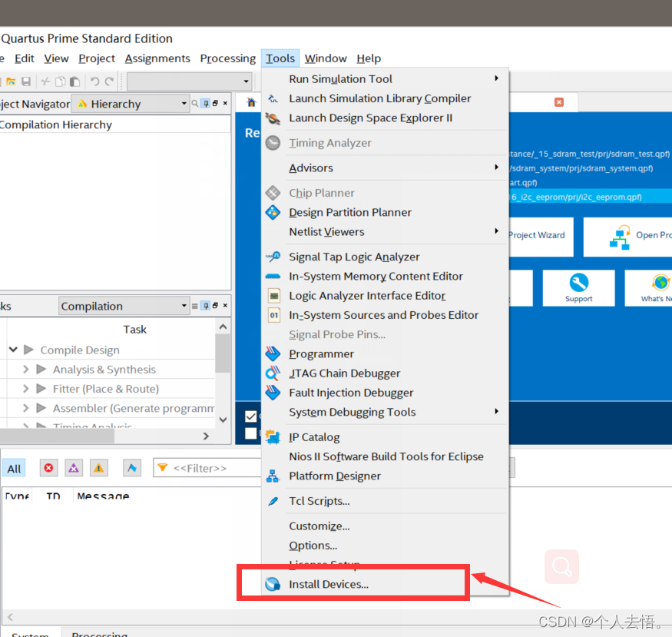Click the Undo toolbar icon
This screenshot has height=637, width=672.
94,81
